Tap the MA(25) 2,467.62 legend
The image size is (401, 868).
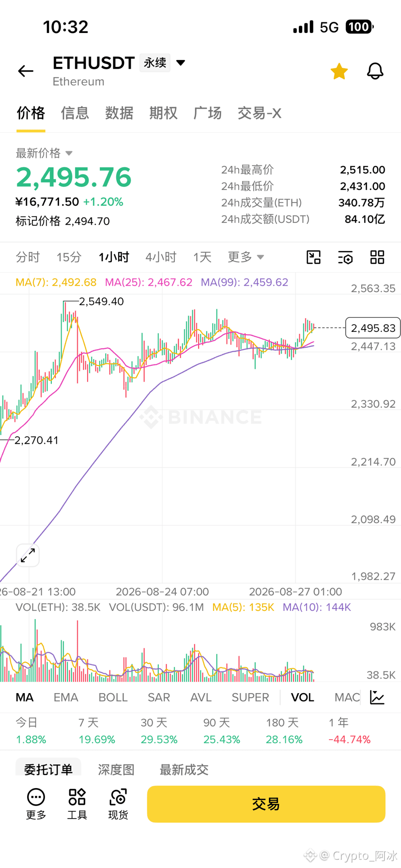tap(149, 282)
